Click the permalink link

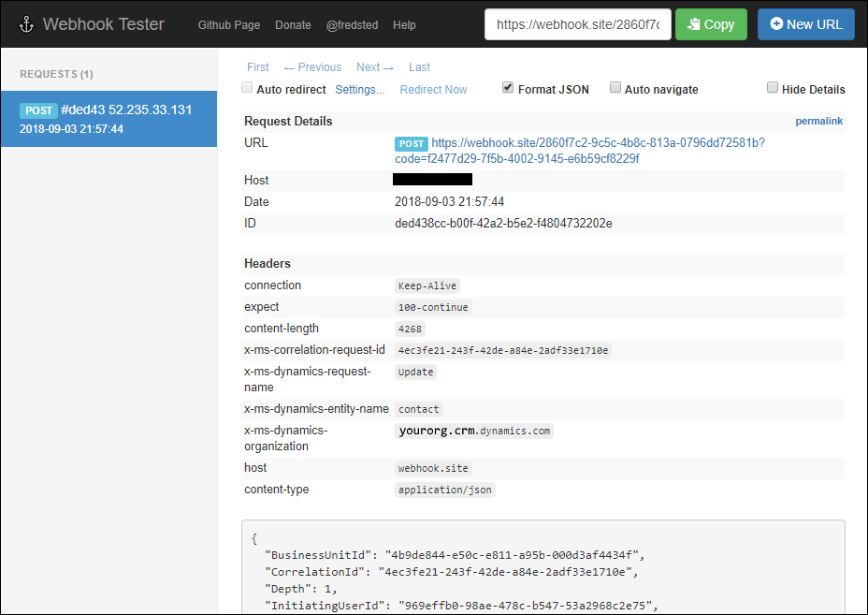pyautogui.click(x=819, y=121)
